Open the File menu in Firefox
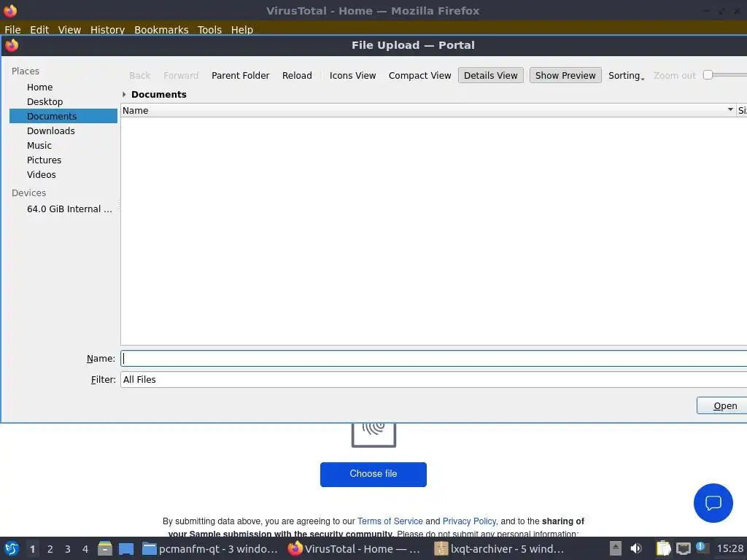The height and width of the screenshot is (560, 747). 12,29
